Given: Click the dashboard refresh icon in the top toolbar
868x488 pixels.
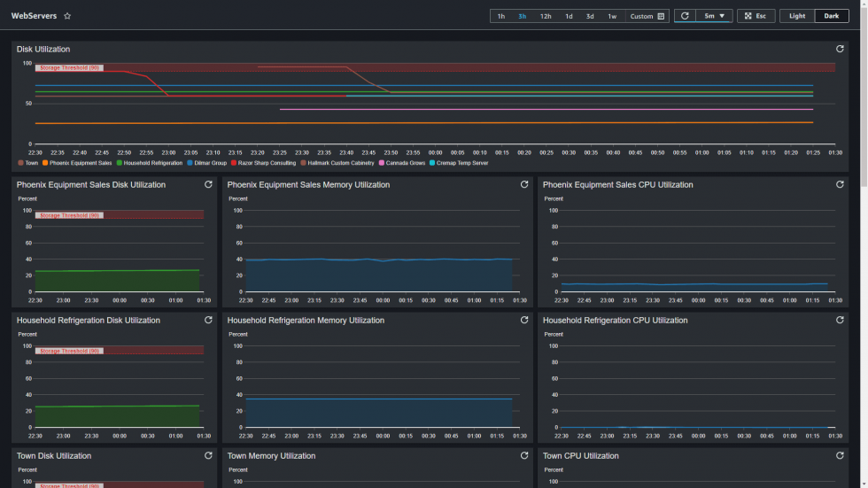Looking at the screenshot, I should coord(685,16).
